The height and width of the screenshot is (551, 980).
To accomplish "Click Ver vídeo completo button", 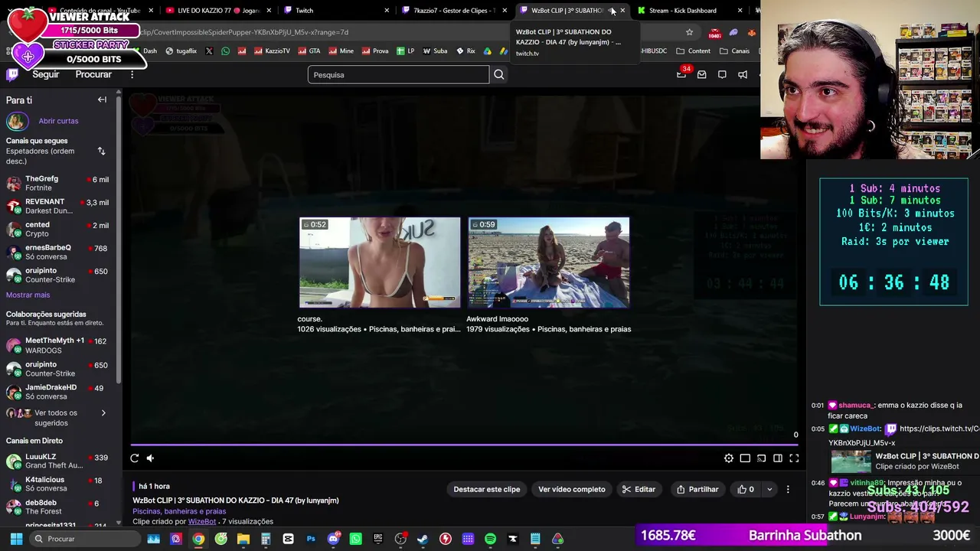I will (x=572, y=489).
